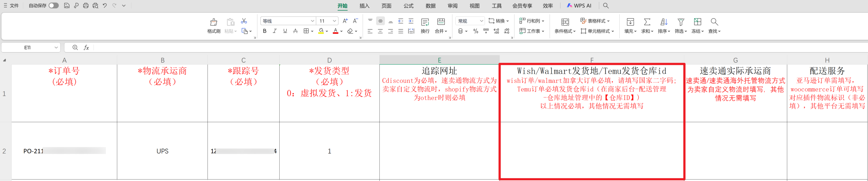The width and height of the screenshot is (868, 181).
Task: Click the formula bar input field
Action: [x=480, y=47]
